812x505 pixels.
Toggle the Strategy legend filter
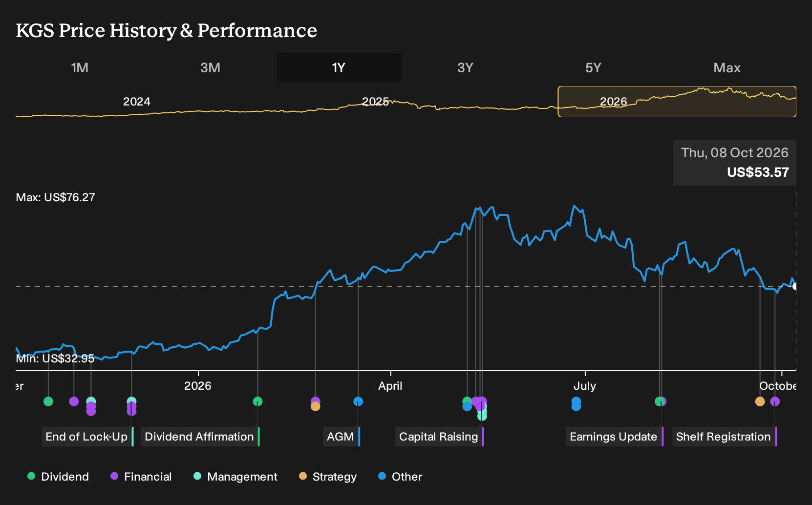coord(328,477)
